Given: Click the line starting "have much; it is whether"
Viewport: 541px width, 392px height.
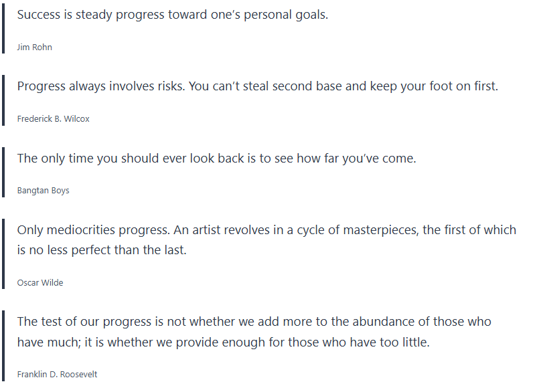Looking at the screenshot, I should (223, 342).
